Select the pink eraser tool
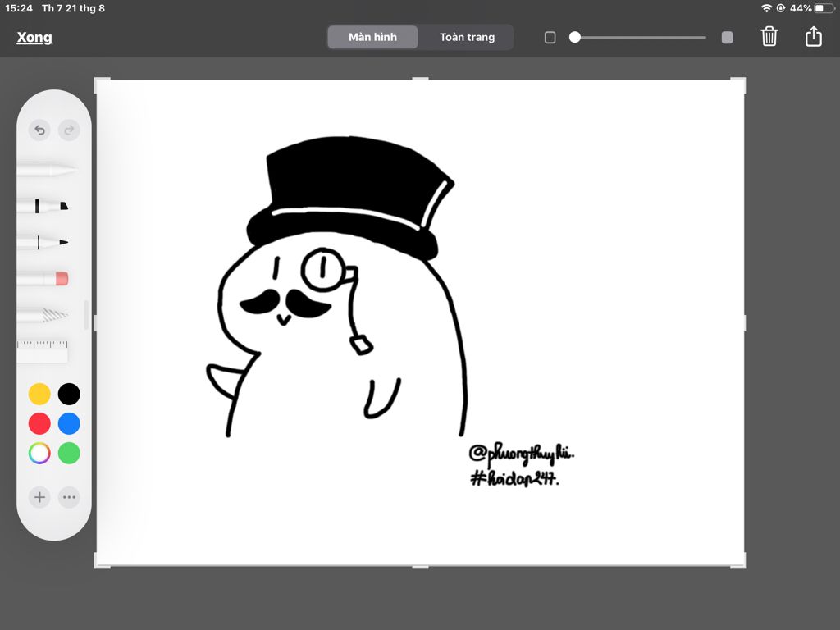Image resolution: width=840 pixels, height=630 pixels. 43,279
